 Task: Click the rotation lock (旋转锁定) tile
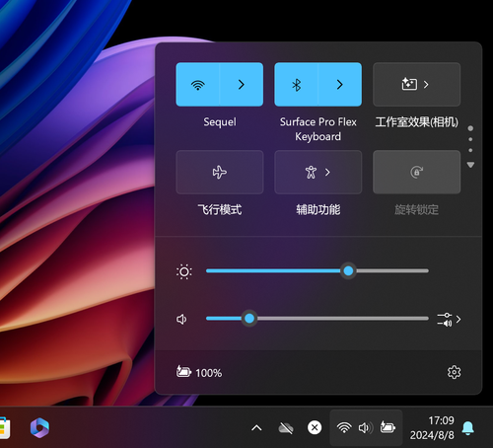416,172
